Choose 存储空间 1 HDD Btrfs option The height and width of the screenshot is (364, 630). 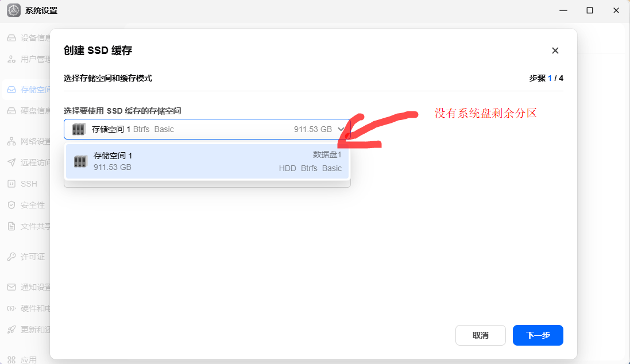[x=207, y=161]
